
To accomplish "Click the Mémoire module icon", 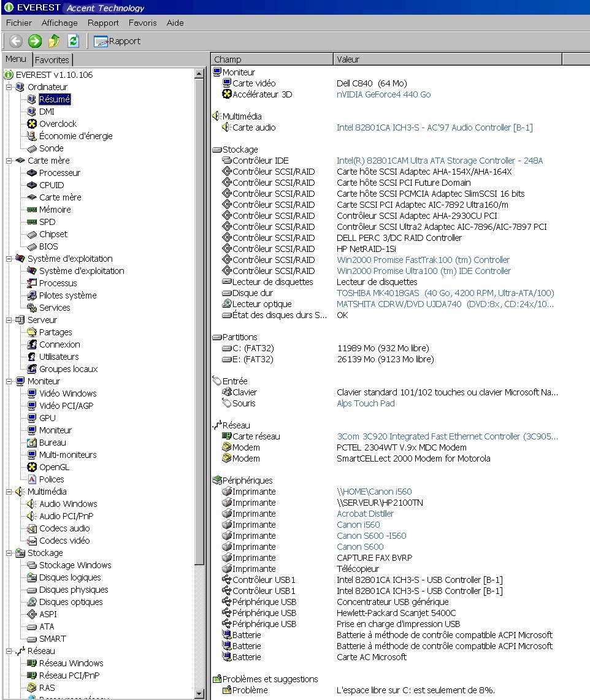I will (x=32, y=210).
